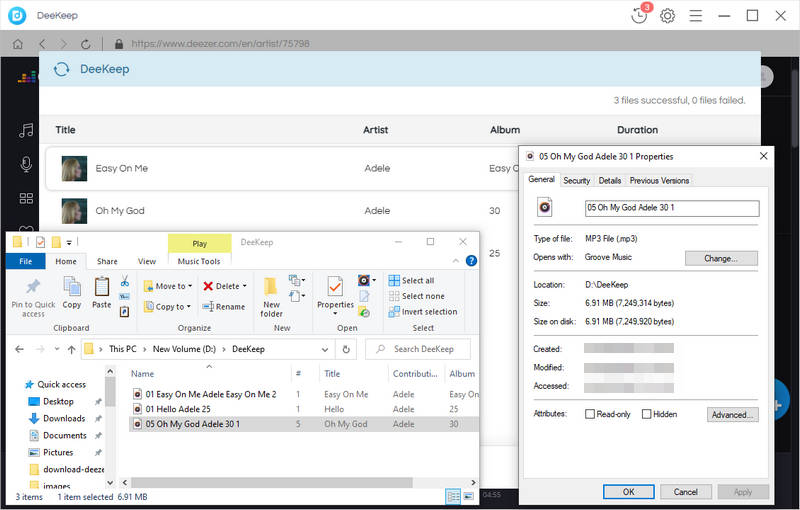The height and width of the screenshot is (510, 800).
Task: Click the Properties icon in Open group
Action: click(335, 287)
